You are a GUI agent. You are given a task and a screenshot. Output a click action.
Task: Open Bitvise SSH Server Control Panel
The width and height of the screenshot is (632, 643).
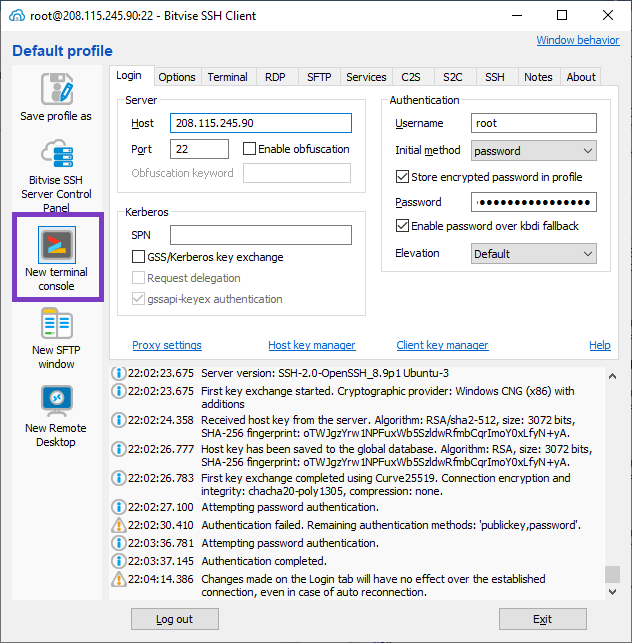click(57, 176)
